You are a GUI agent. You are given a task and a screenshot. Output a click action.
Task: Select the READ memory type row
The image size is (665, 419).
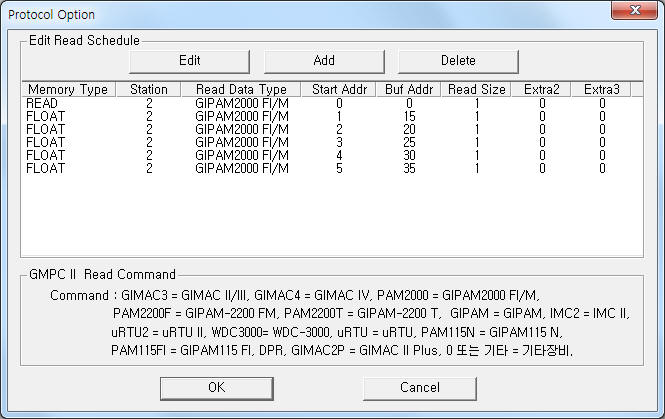coord(327,103)
